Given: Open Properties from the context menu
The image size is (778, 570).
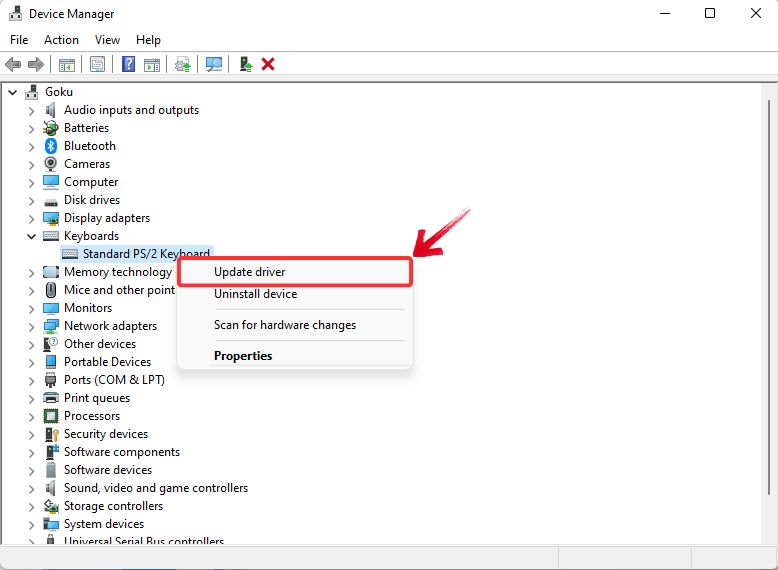Looking at the screenshot, I should (243, 356).
